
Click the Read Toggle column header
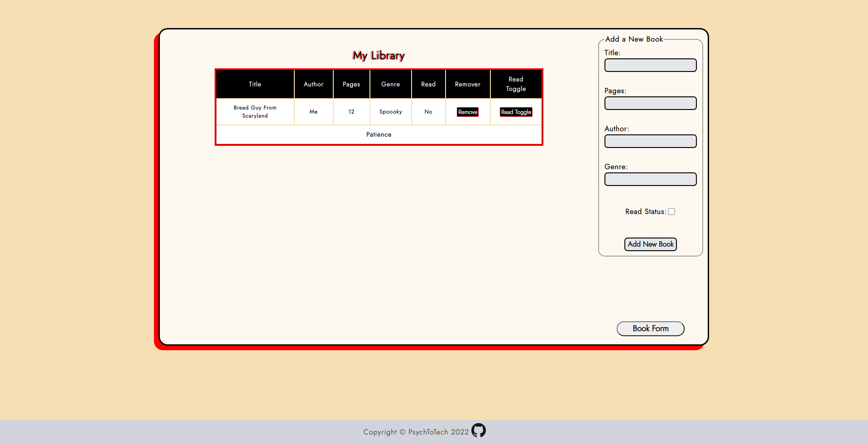tap(516, 84)
